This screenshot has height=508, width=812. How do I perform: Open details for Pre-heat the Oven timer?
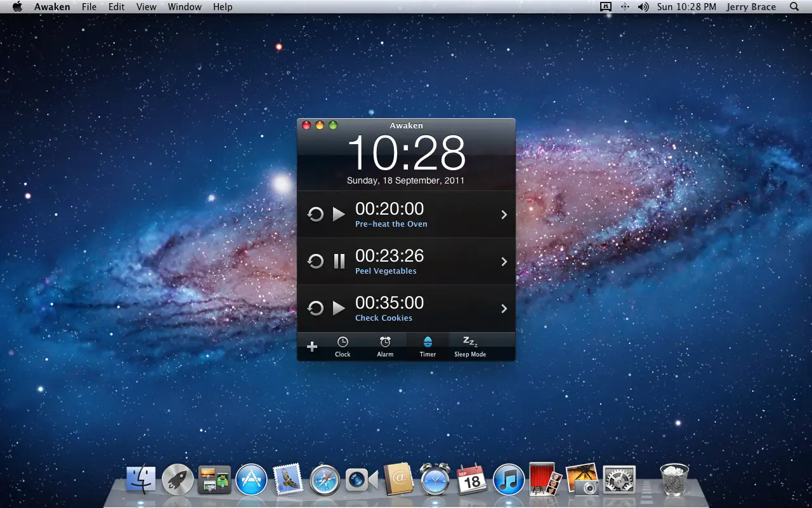pos(504,215)
